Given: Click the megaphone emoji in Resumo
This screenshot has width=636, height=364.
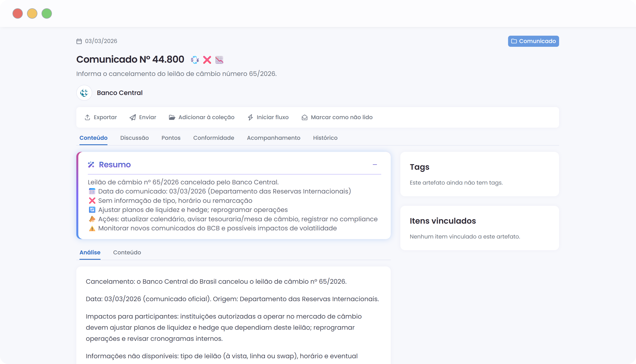Looking at the screenshot, I should (x=92, y=219).
